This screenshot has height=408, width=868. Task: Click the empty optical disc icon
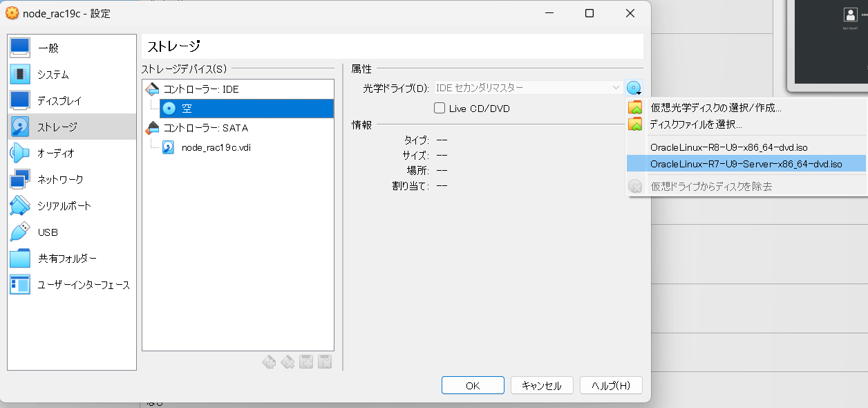pos(169,109)
